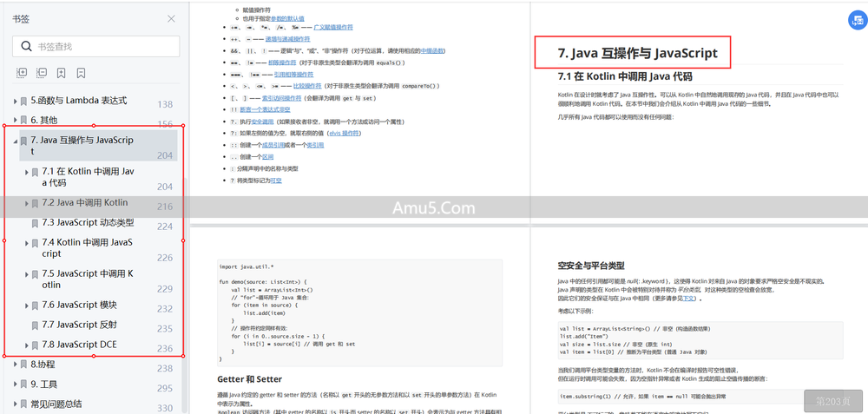Open the 类引用 link
The height and width of the screenshot is (414, 868).
(315, 145)
